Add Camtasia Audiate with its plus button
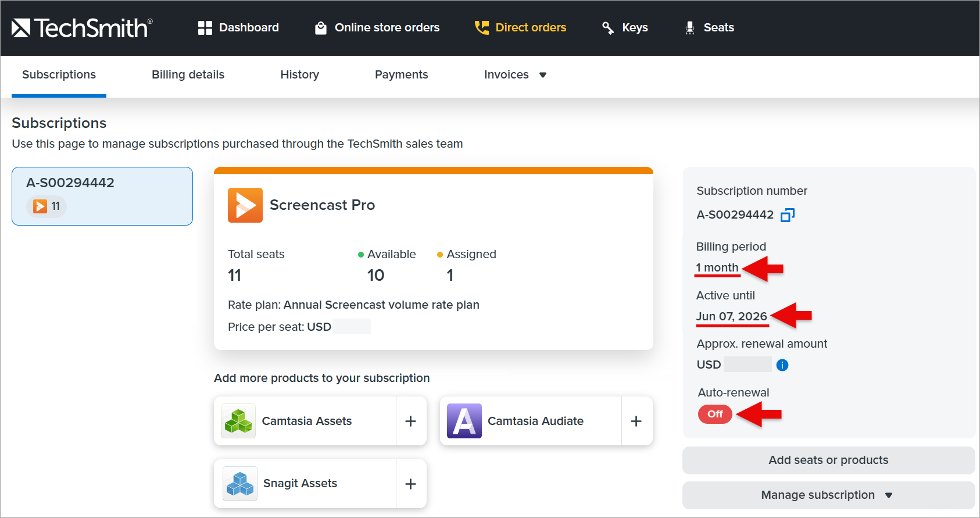Image resolution: width=980 pixels, height=518 pixels. (636, 421)
